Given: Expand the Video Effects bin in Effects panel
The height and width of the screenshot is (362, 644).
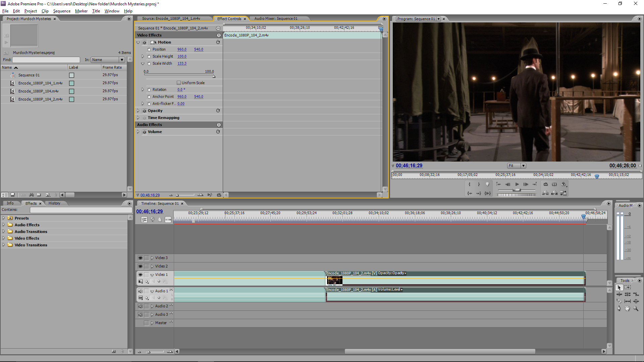Looking at the screenshot, I should click(4, 238).
